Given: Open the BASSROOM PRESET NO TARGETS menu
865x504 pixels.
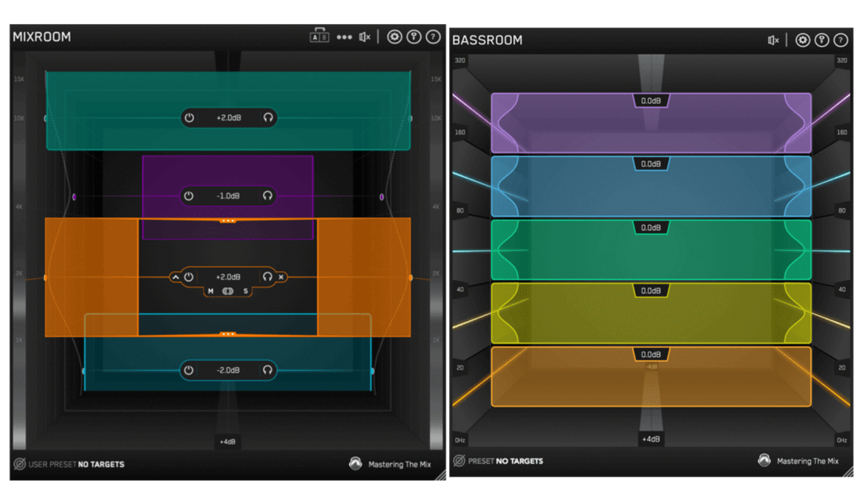Looking at the screenshot, I should pyautogui.click(x=505, y=461).
